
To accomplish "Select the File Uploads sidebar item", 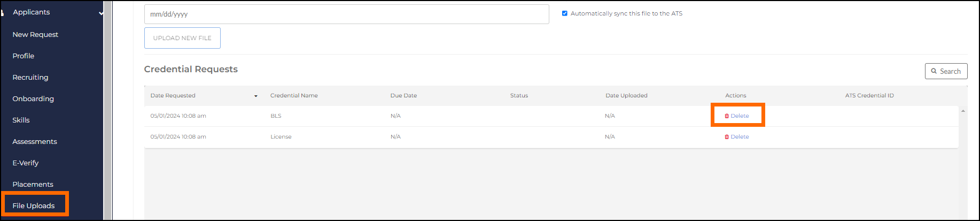I will point(34,205).
